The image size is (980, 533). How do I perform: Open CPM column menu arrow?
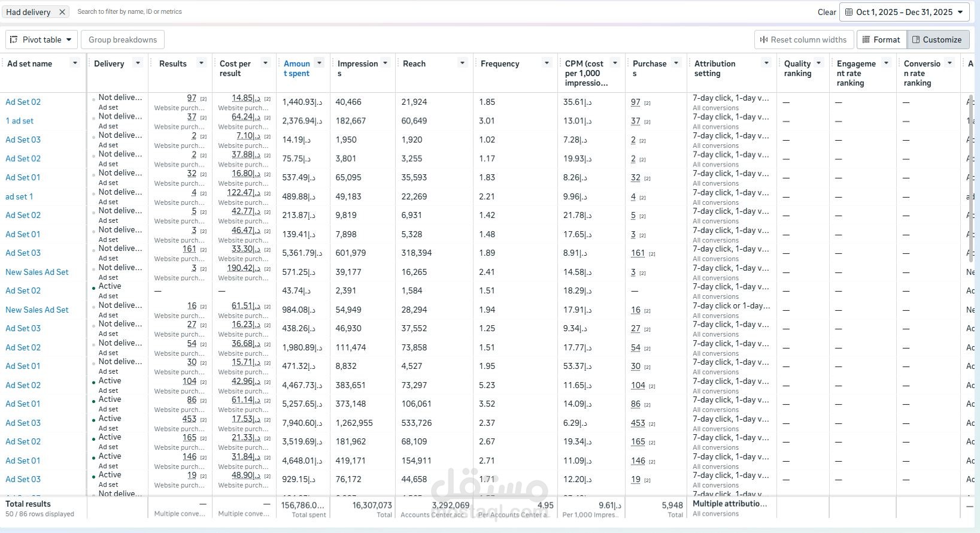(x=615, y=63)
